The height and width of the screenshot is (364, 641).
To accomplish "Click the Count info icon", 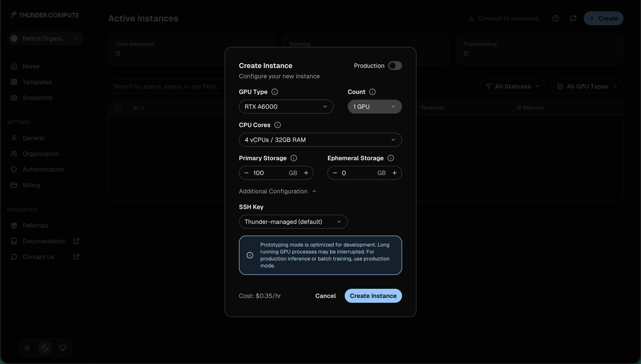I will tap(372, 92).
